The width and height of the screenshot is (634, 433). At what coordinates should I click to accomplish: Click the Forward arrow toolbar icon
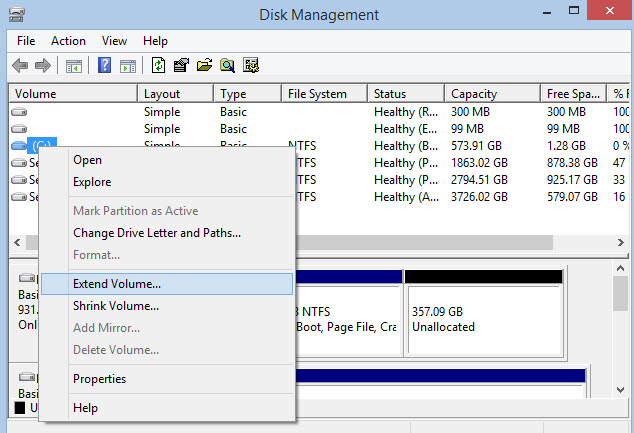[43, 65]
